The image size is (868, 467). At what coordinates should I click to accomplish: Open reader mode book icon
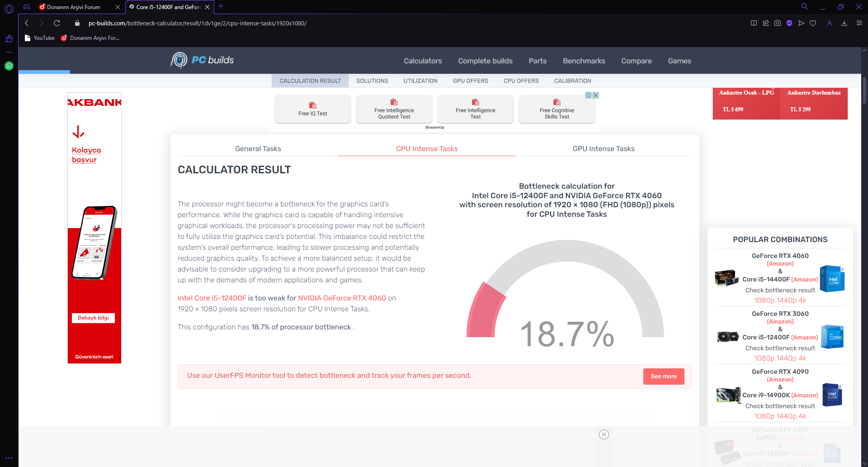pos(754,23)
